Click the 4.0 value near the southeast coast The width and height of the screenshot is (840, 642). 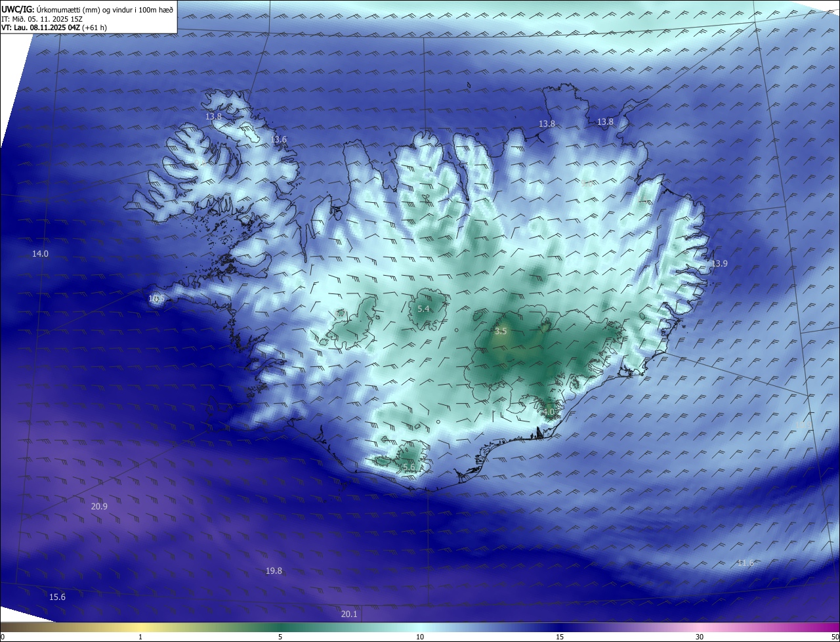click(x=549, y=412)
